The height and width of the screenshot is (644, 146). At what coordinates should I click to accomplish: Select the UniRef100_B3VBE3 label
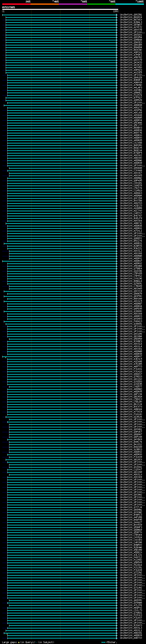(x=131, y=342)
